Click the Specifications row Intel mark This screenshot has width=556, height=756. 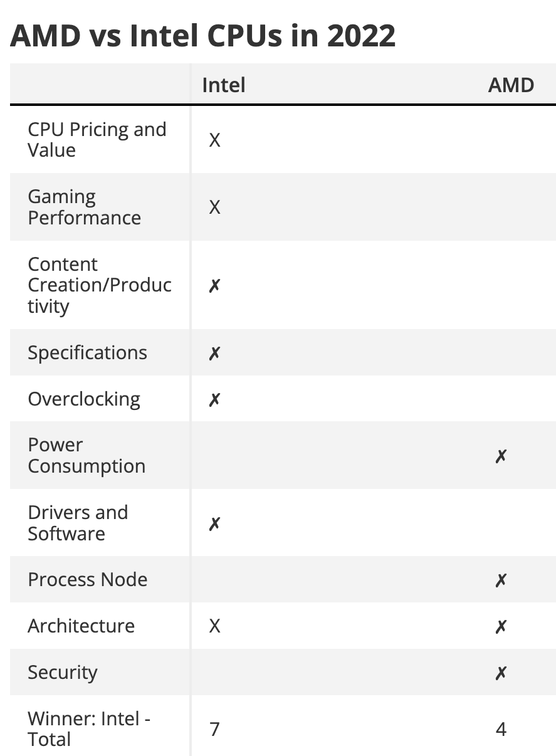[x=214, y=353]
